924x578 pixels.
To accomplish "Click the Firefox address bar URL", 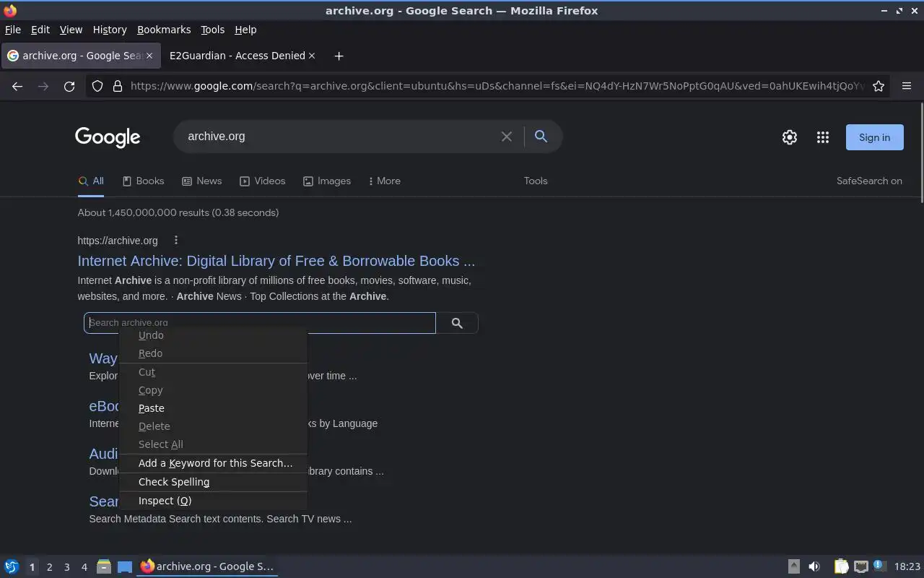I will click(497, 86).
